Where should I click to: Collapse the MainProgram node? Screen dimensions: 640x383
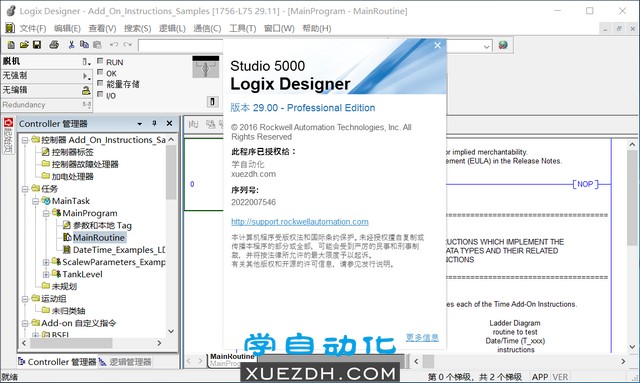click(x=46, y=214)
